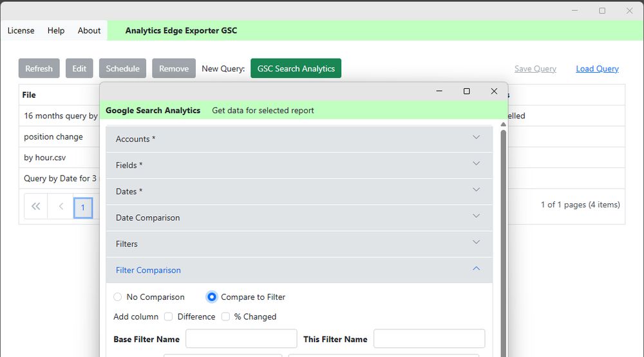Expand the Accounts section
Screen dimensions: 644x357
coord(299,139)
